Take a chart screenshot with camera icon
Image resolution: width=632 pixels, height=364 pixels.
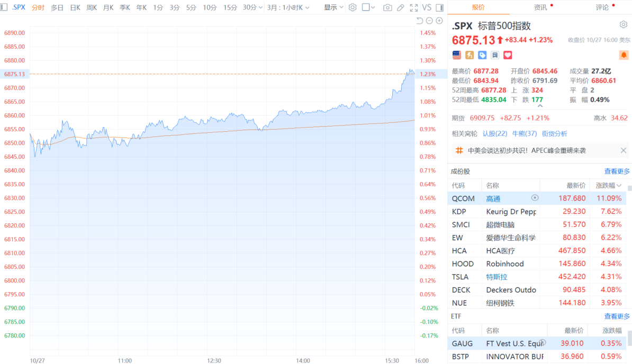[387, 7]
